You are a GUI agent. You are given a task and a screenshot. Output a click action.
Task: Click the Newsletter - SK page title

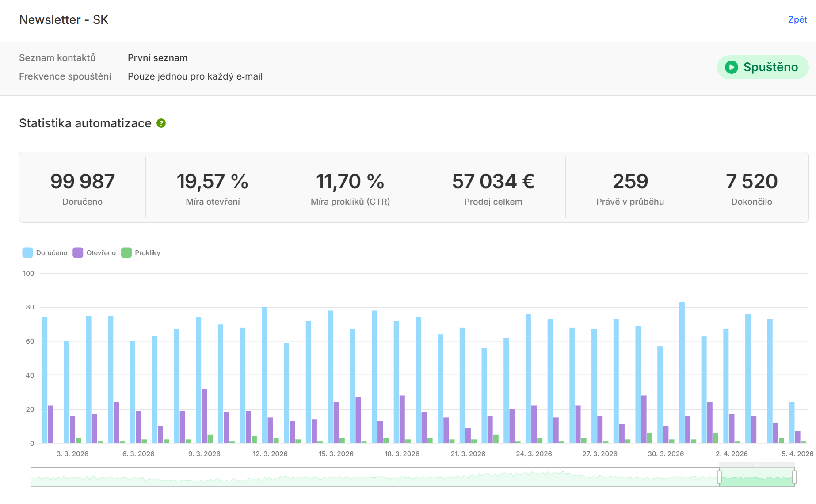point(64,20)
